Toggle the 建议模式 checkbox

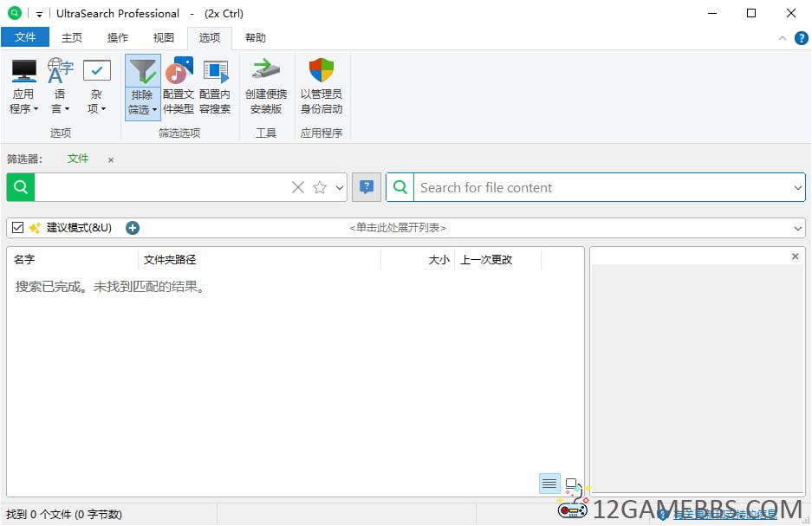18,228
